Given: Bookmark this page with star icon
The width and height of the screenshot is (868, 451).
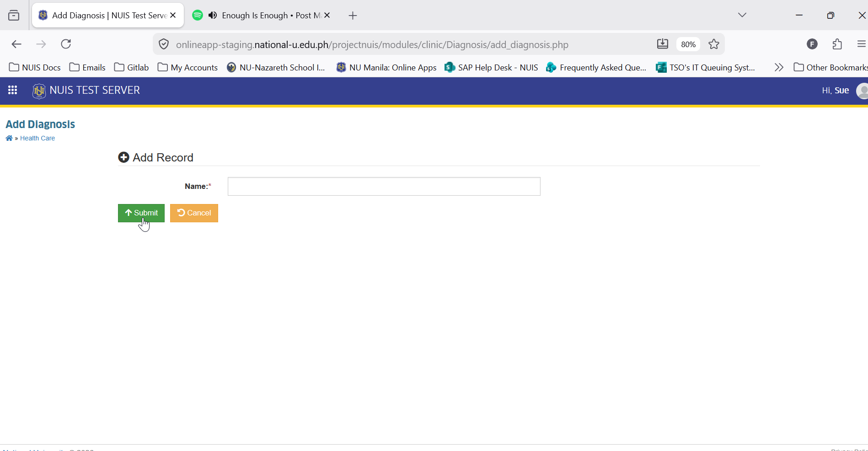Looking at the screenshot, I should 714,44.
